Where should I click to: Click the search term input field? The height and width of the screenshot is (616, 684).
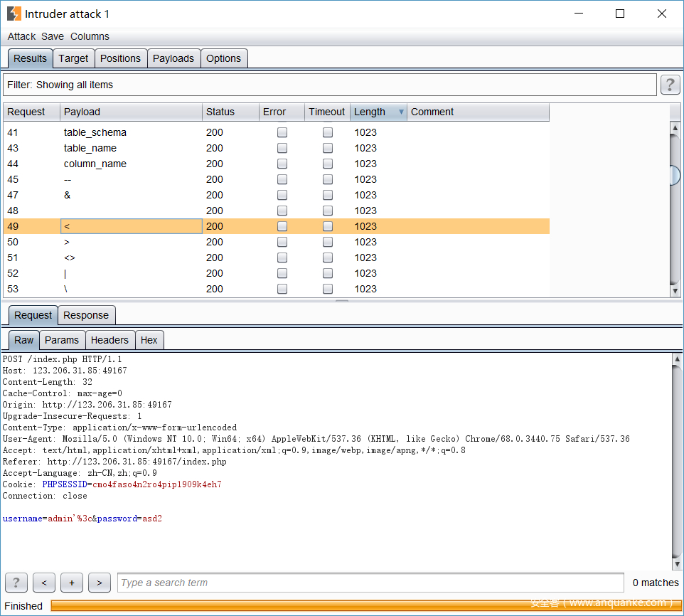pyautogui.click(x=370, y=583)
